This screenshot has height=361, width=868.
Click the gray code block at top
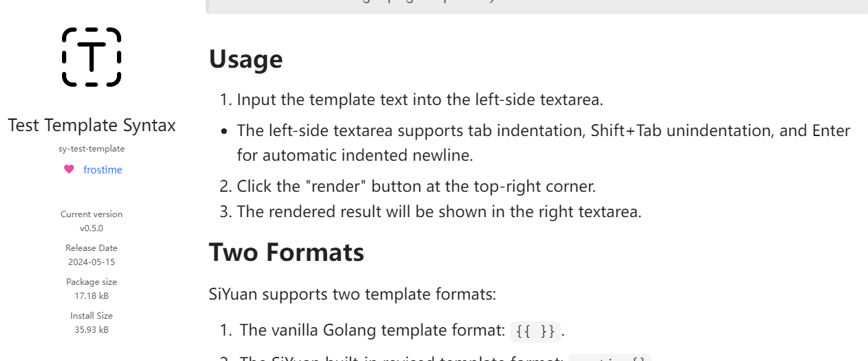click(535, 6)
